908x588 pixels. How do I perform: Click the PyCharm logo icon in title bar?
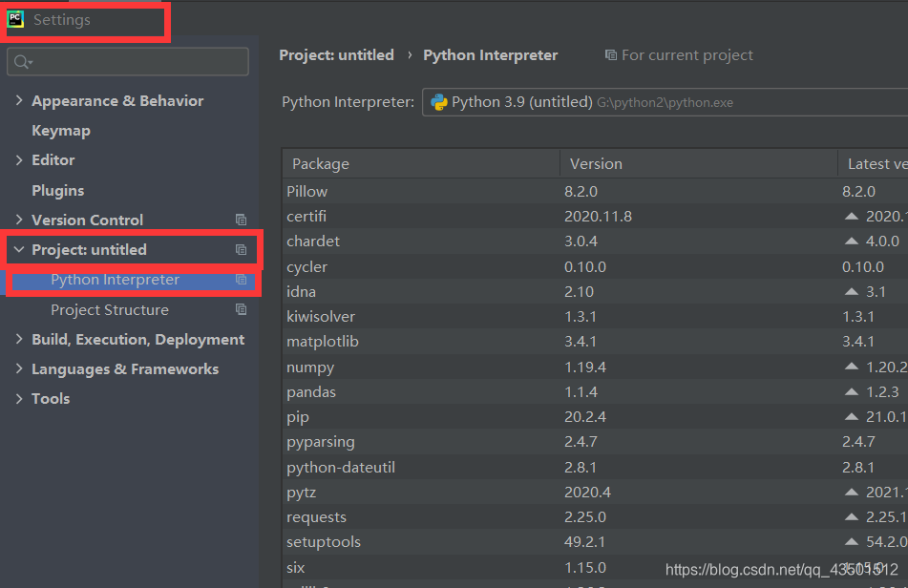[x=15, y=19]
